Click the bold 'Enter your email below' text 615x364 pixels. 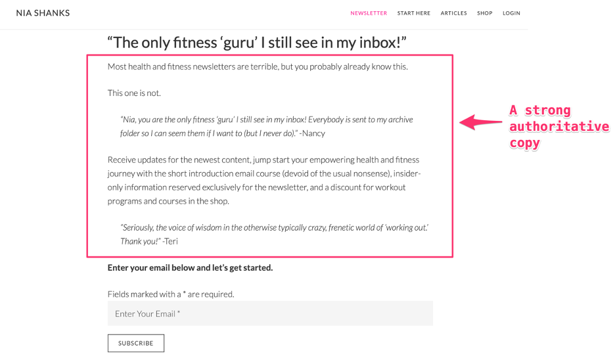[190, 267]
